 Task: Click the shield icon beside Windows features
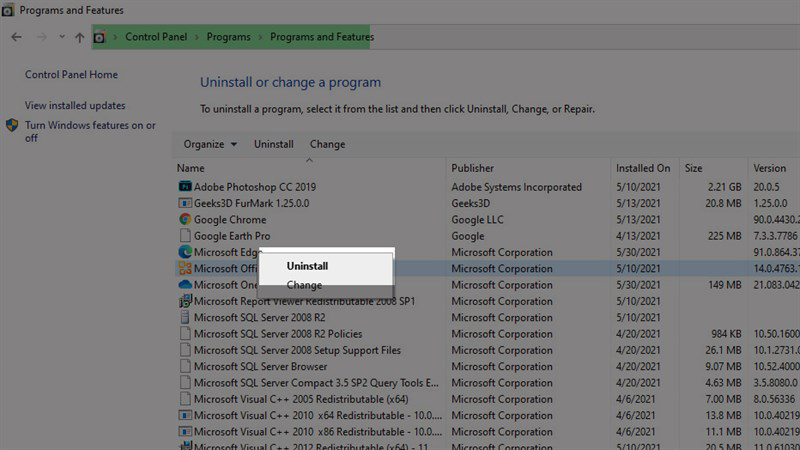pyautogui.click(x=12, y=126)
